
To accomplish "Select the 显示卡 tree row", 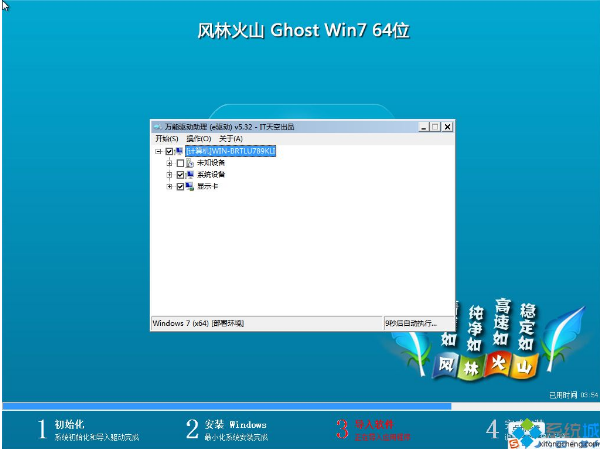I will (207, 187).
